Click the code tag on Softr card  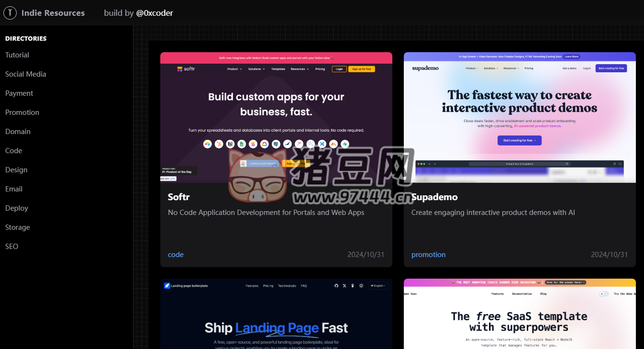pyautogui.click(x=176, y=255)
